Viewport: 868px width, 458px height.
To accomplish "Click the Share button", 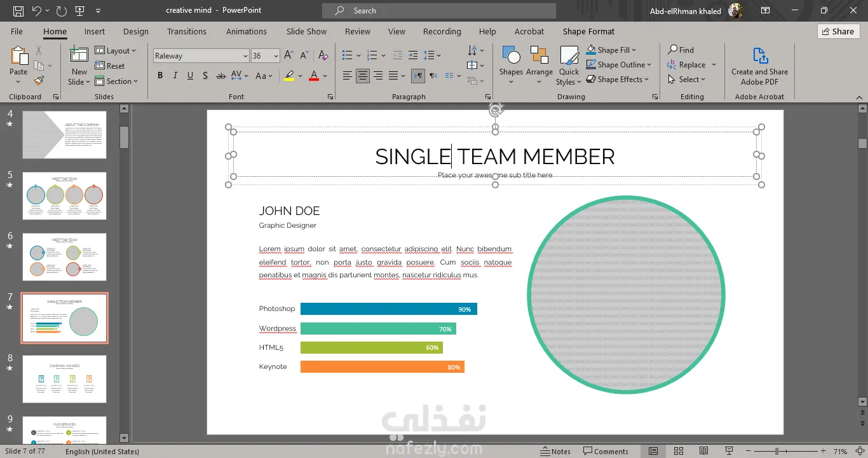I will (838, 31).
